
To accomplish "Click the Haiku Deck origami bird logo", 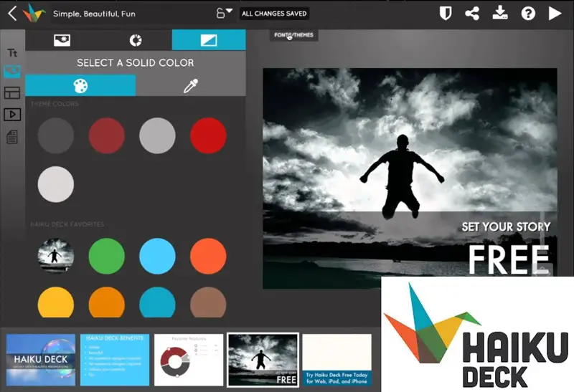I will coord(34,14).
